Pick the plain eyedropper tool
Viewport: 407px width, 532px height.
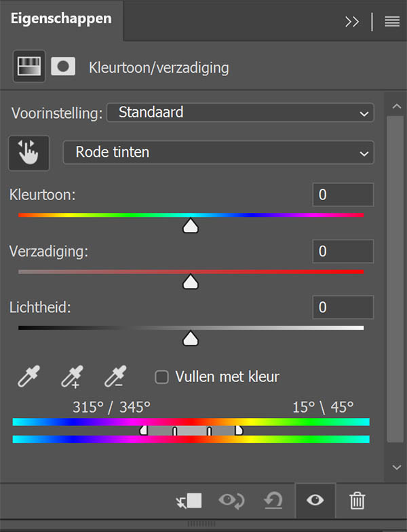click(x=28, y=376)
